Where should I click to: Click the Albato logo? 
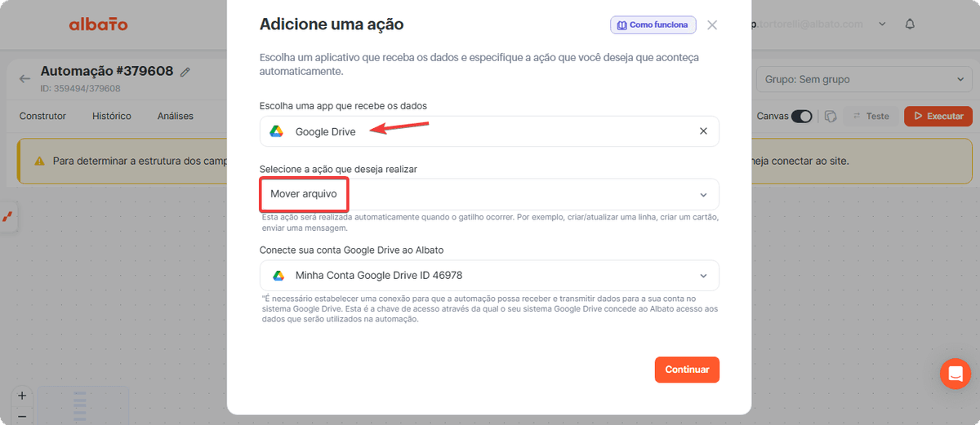98,24
